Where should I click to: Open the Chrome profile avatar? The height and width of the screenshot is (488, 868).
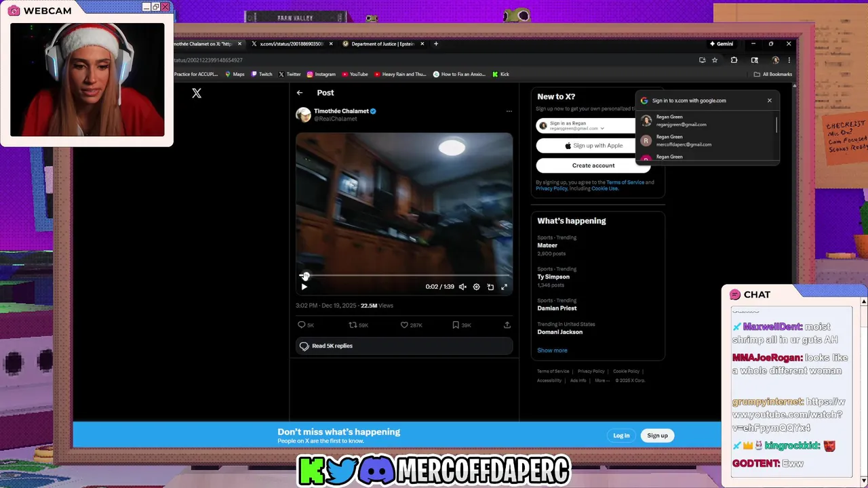point(775,60)
